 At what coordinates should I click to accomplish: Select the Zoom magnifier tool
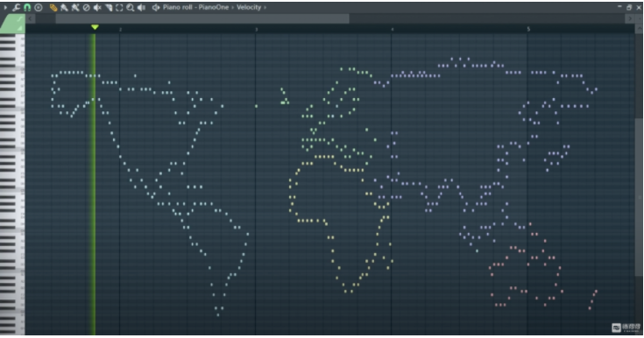pyautogui.click(x=131, y=7)
